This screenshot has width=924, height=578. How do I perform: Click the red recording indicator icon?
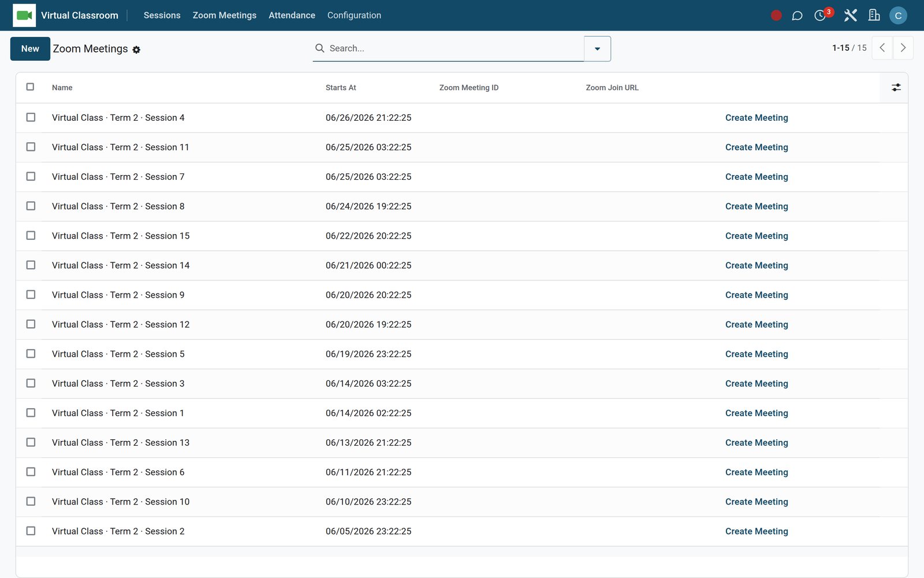click(776, 16)
